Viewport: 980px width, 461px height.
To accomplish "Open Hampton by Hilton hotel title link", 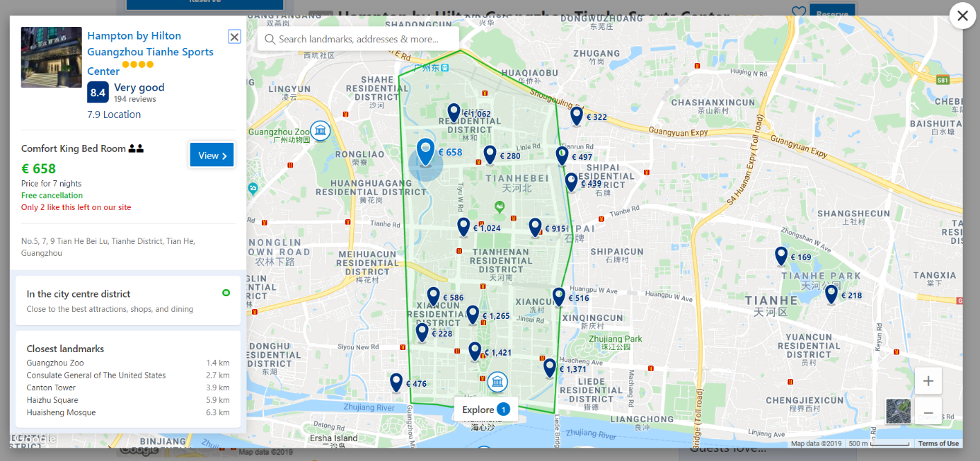I will (150, 53).
